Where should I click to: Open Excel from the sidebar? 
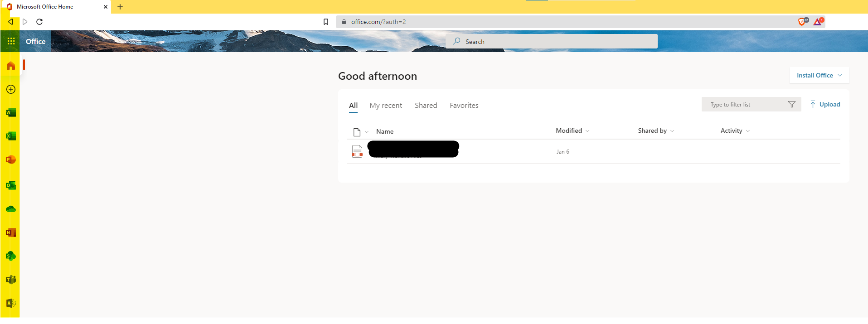click(x=11, y=136)
